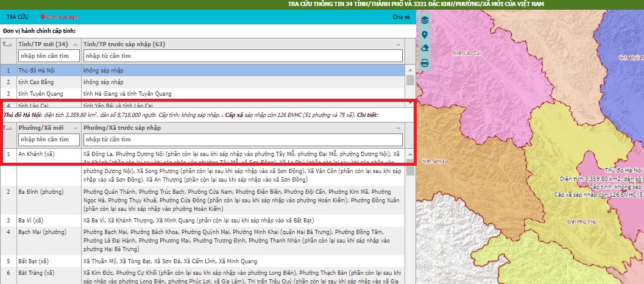Click tỉnh Lào Cai label on map
The width and height of the screenshot is (644, 284).
(467, 53)
